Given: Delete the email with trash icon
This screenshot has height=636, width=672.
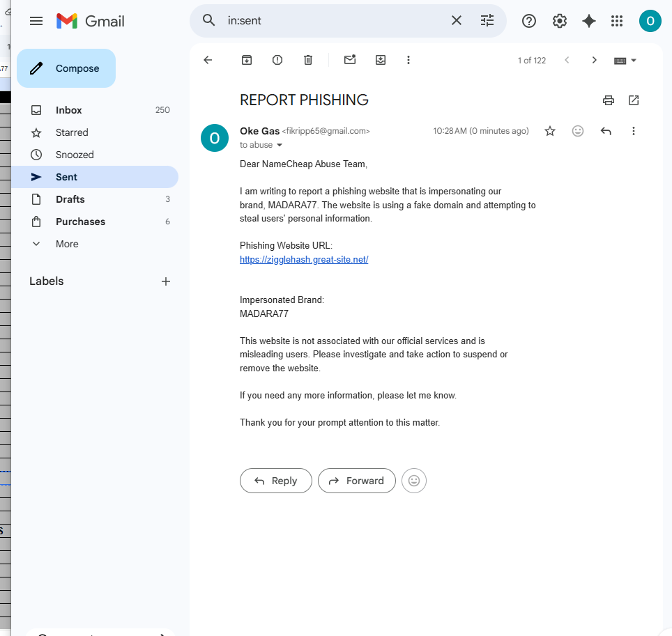Looking at the screenshot, I should 308,60.
